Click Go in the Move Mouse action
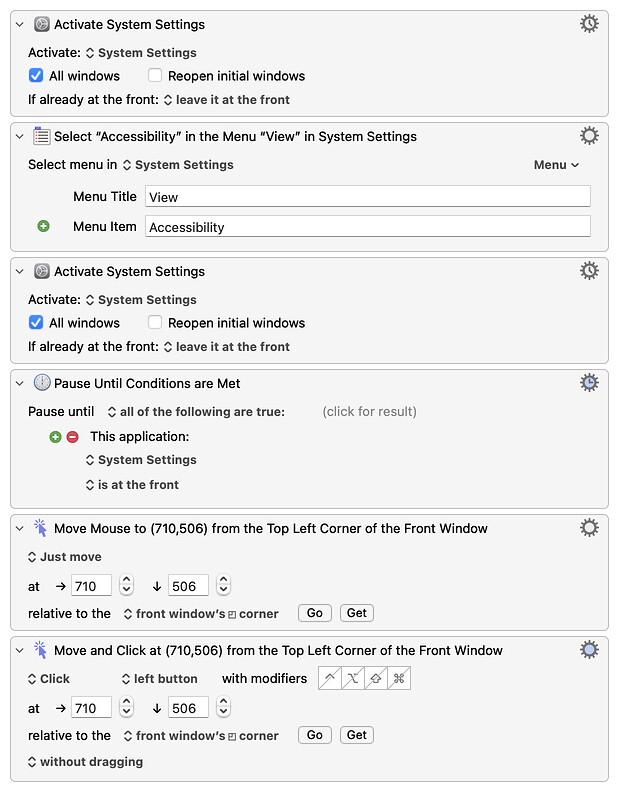 314,613
